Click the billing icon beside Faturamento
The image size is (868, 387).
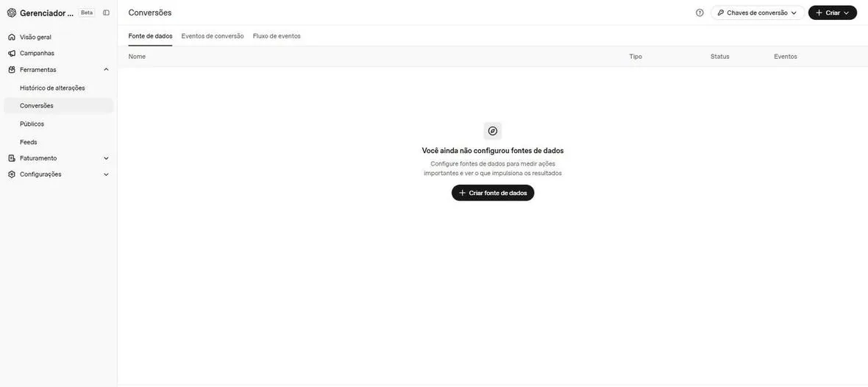pyautogui.click(x=12, y=158)
